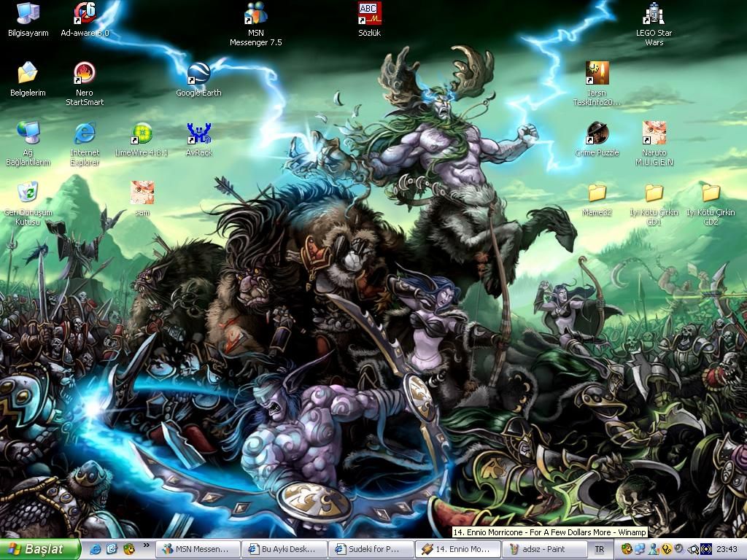
Task: Select the Geri Dönüşüm Kutusu recycle bin
Action: point(28,194)
